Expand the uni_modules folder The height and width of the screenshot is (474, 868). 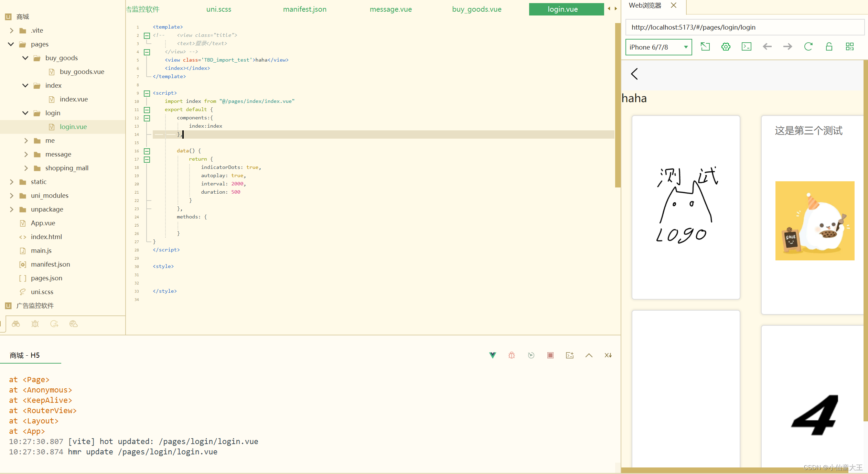click(x=12, y=195)
